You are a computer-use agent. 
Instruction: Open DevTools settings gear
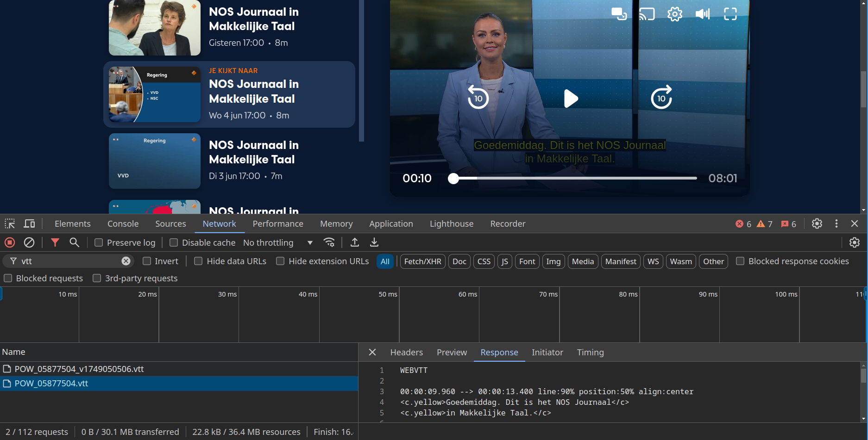[817, 223]
